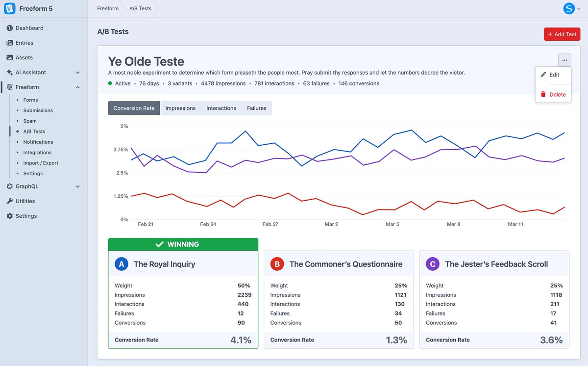Viewport: 588px width, 366px height.
Task: Collapse the Freeform section chevron
Action: click(x=77, y=87)
